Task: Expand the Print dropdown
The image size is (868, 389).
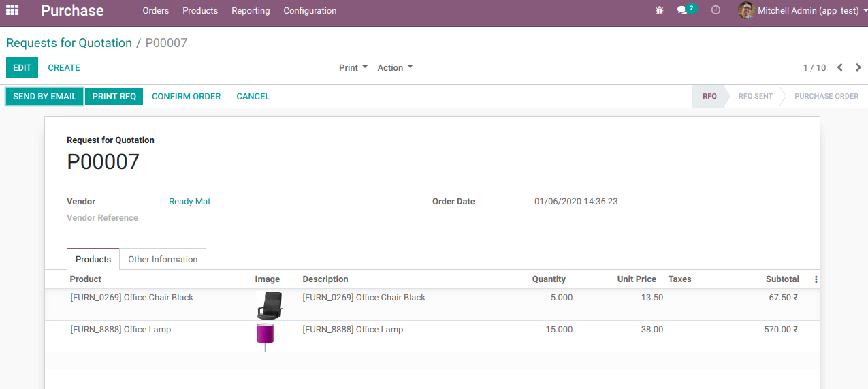Action: click(353, 67)
